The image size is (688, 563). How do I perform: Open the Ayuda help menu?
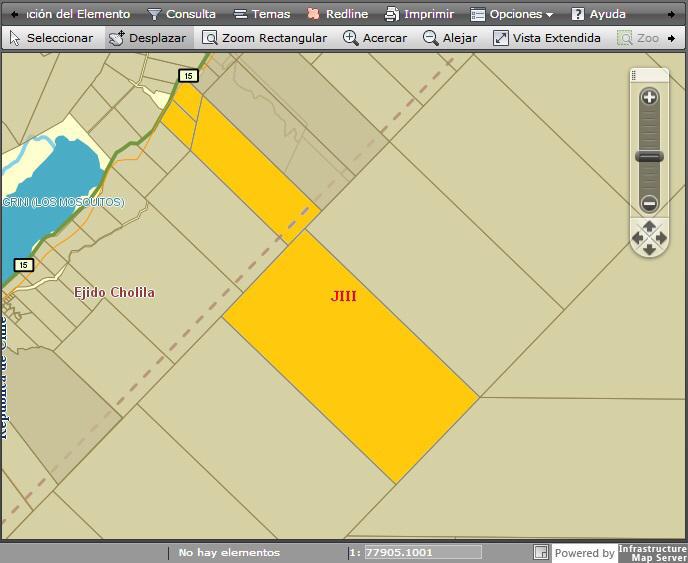pyautogui.click(x=598, y=14)
